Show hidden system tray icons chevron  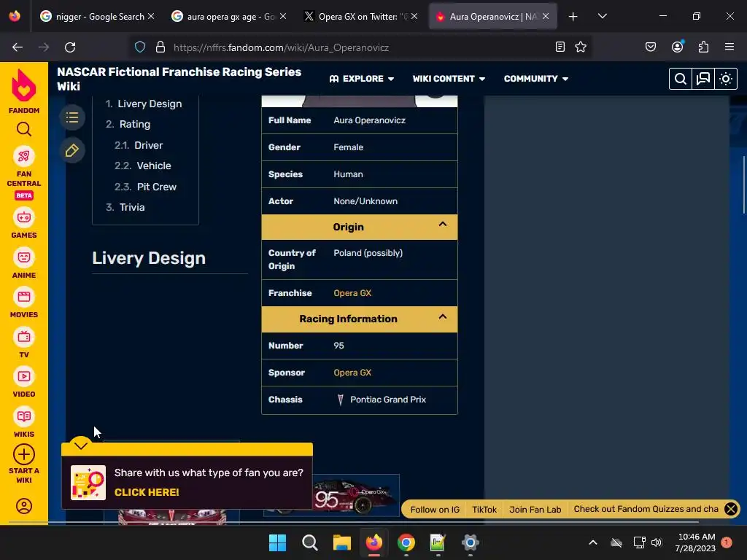[593, 542]
